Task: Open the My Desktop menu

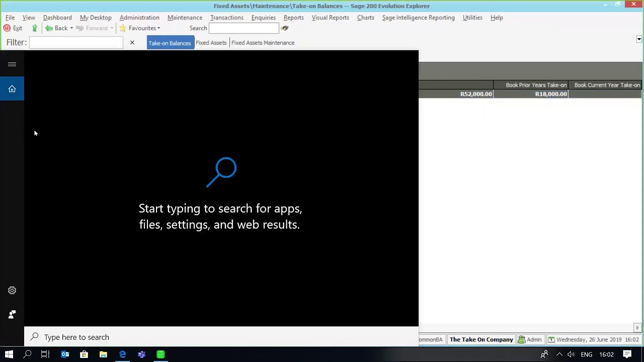Action: 96,18
